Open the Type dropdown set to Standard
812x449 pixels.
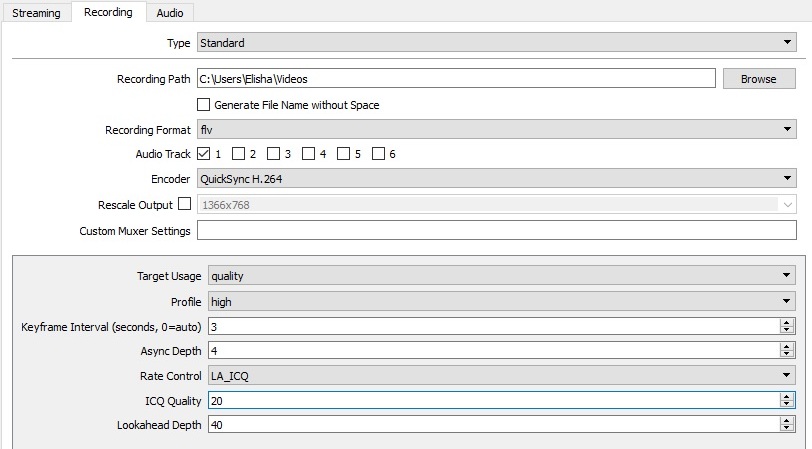pyautogui.click(x=497, y=42)
